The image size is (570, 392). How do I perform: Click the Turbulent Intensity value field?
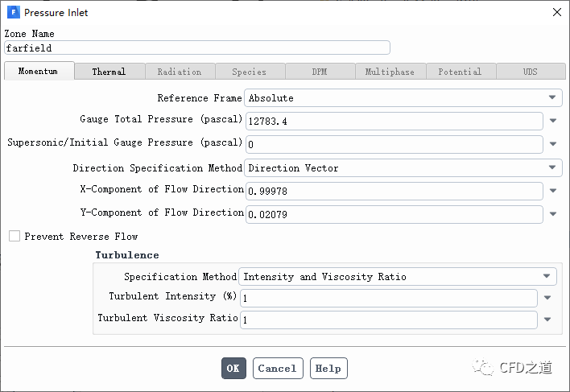pos(388,298)
